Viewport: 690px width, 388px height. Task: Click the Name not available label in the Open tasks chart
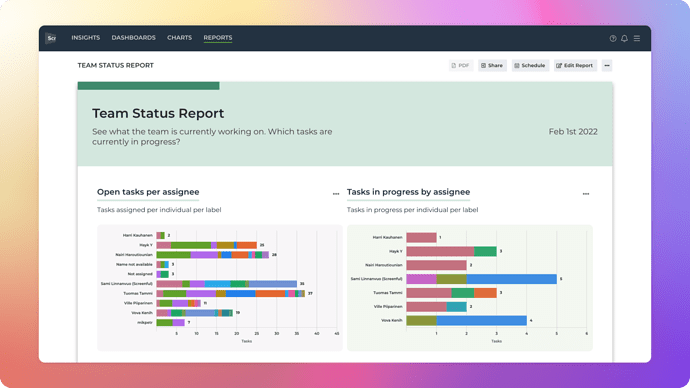[134, 264]
